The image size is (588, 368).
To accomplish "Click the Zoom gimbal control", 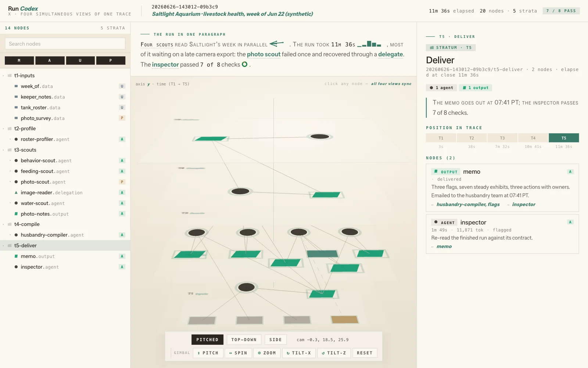I will tap(267, 353).
